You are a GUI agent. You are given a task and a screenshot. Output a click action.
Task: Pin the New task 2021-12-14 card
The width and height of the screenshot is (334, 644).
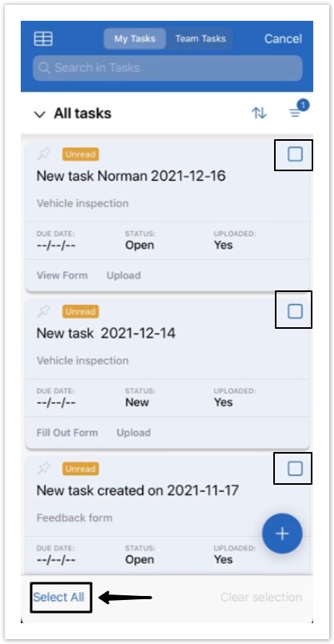click(x=43, y=312)
